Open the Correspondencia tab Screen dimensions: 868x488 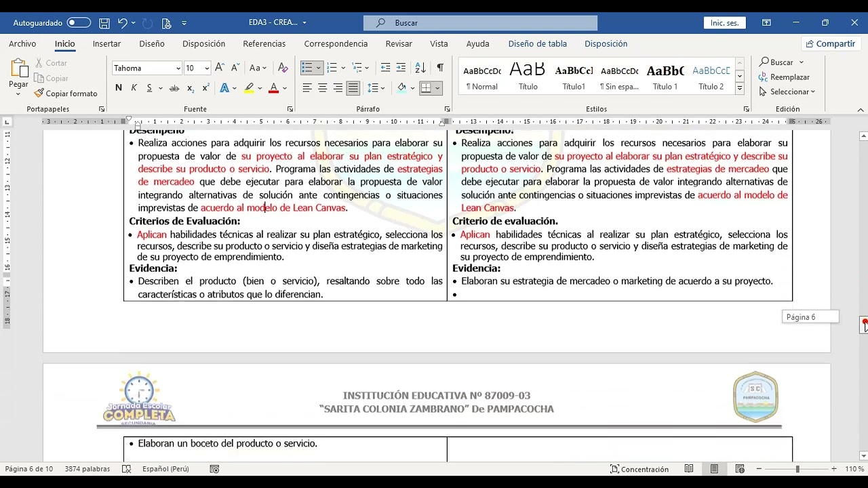click(336, 43)
